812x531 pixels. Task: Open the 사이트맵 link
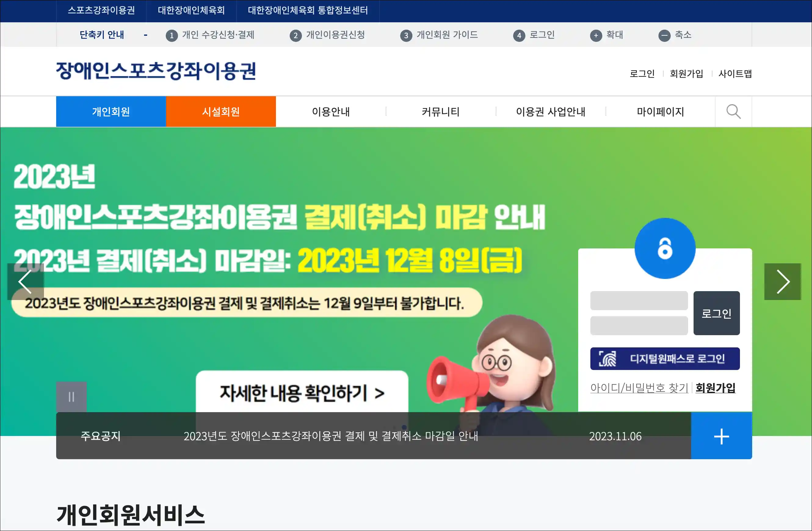735,73
